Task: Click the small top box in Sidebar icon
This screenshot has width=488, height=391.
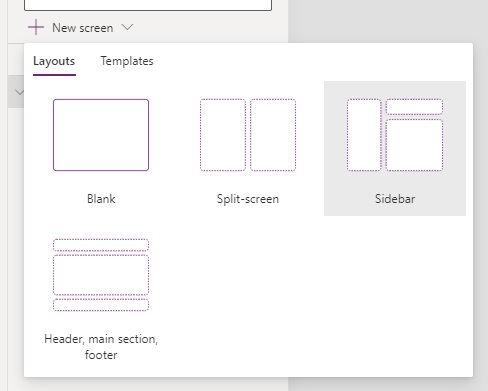Action: (414, 107)
